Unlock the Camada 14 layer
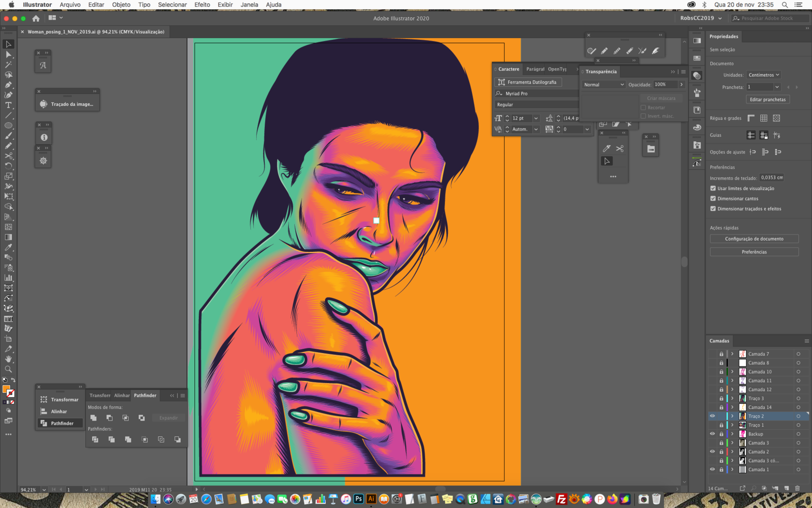This screenshot has height=508, width=812. (721, 407)
